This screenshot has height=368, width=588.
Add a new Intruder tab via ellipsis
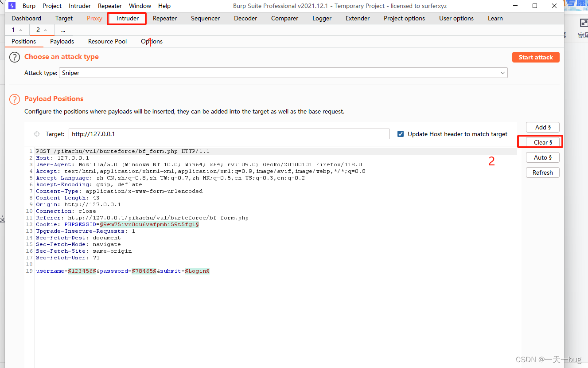pyautogui.click(x=63, y=30)
